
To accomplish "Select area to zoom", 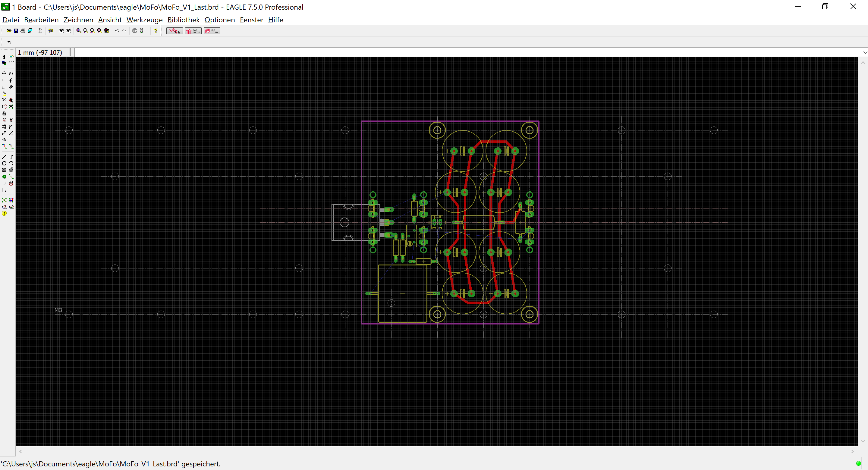I will click(106, 31).
